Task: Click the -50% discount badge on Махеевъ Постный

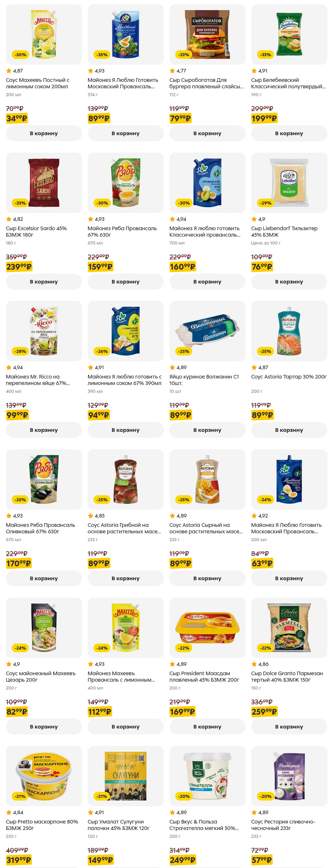Action: [20, 55]
